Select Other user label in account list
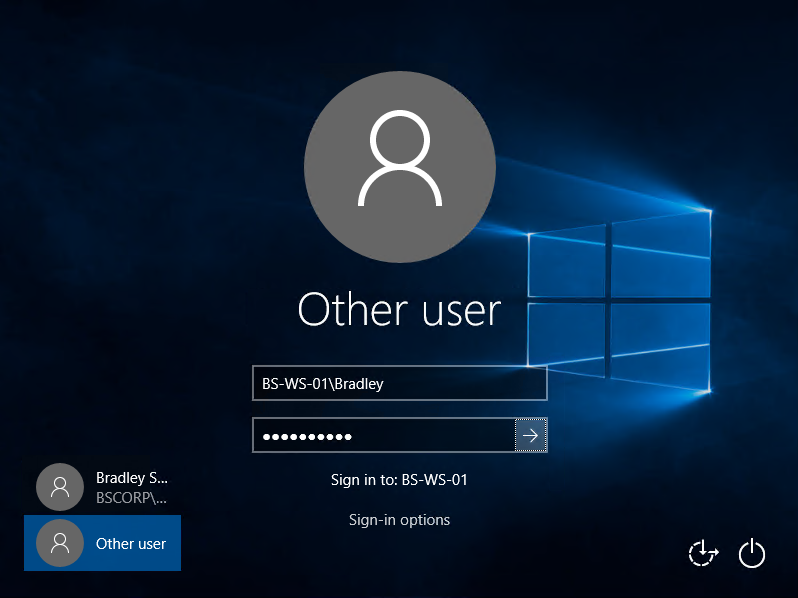The image size is (798, 598). (x=131, y=544)
